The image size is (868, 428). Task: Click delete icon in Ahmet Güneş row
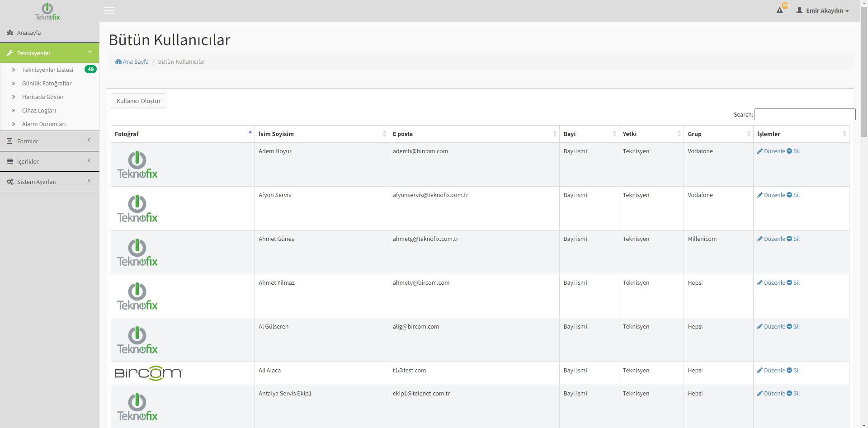789,239
